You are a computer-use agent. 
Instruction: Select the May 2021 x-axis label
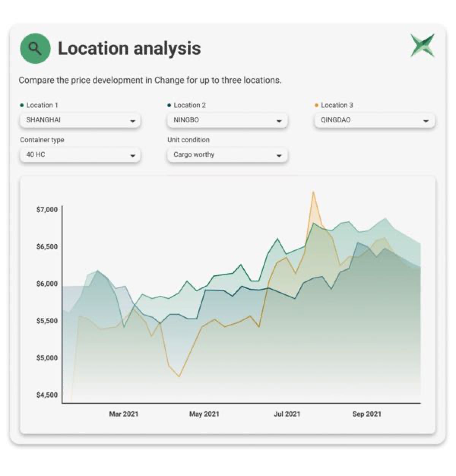coord(204,414)
